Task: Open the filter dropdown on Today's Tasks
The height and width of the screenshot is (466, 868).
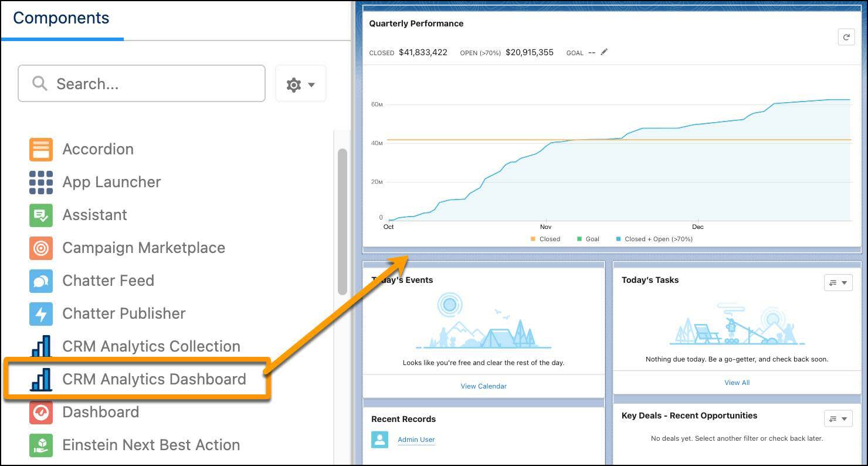Action: 838,282
